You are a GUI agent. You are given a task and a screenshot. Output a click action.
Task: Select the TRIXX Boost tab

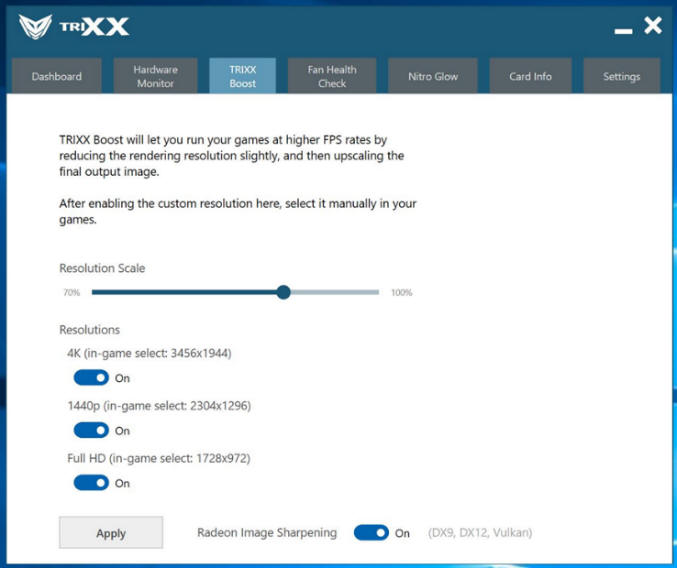(242, 76)
